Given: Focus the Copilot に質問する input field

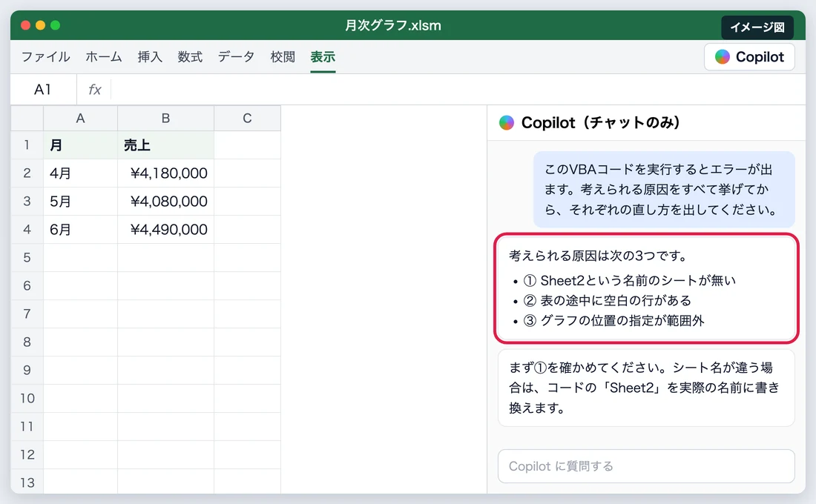Looking at the screenshot, I should point(646,466).
